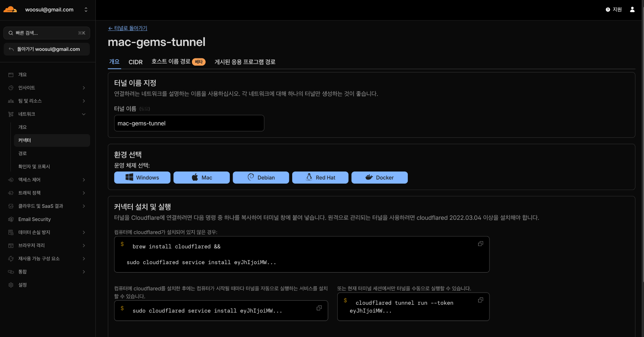Click the 지원 support label
This screenshot has height=337, width=644.
click(x=617, y=10)
